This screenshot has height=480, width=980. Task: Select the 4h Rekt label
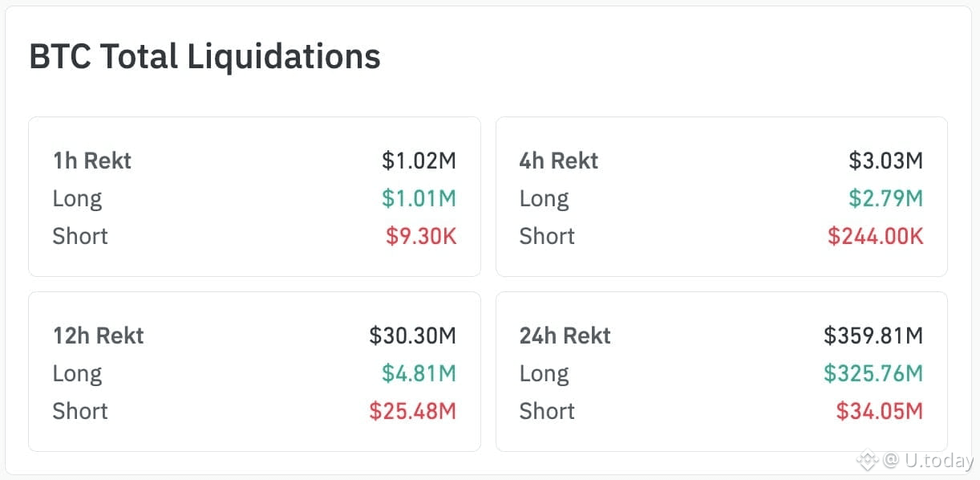point(558,161)
